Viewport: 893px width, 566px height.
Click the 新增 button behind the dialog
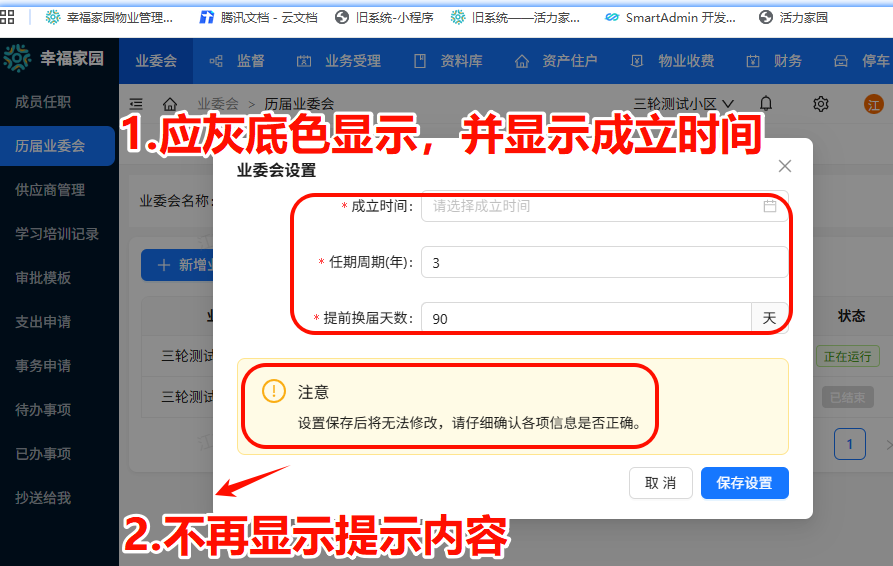tap(178, 265)
